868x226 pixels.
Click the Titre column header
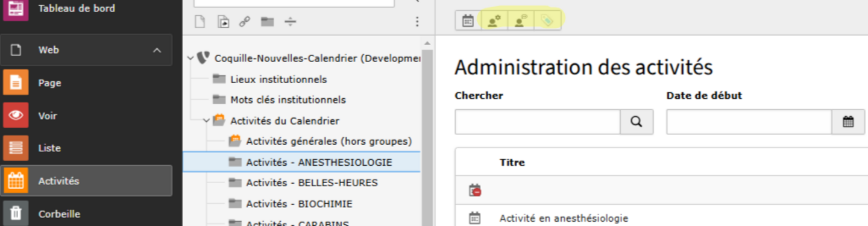[x=512, y=162]
